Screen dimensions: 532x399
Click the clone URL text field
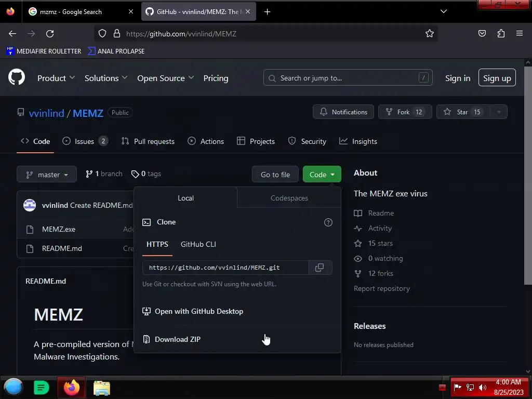point(225,268)
